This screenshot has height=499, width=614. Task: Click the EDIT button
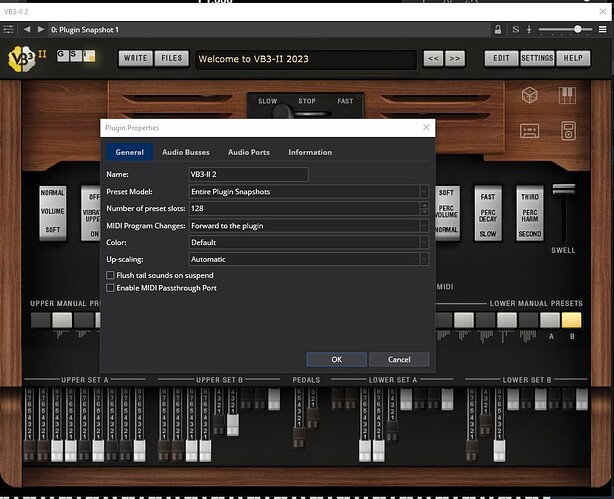[x=501, y=58]
